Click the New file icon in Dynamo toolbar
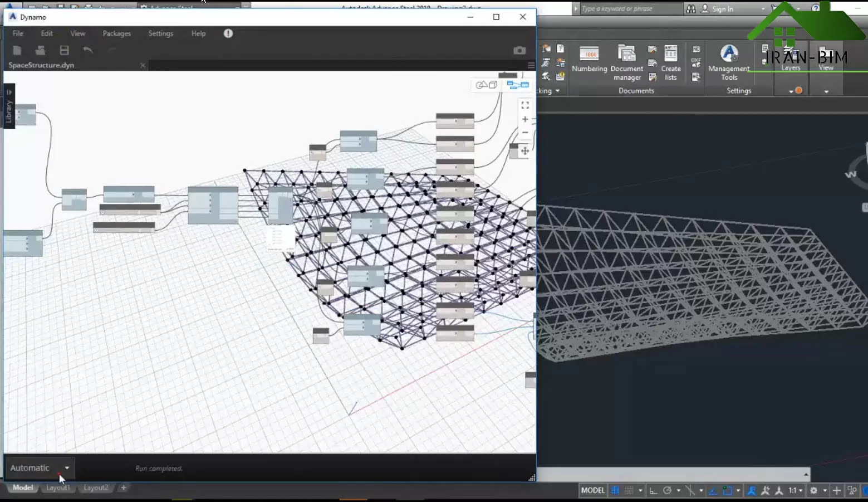Viewport: 868px width, 502px height. pyautogui.click(x=17, y=51)
